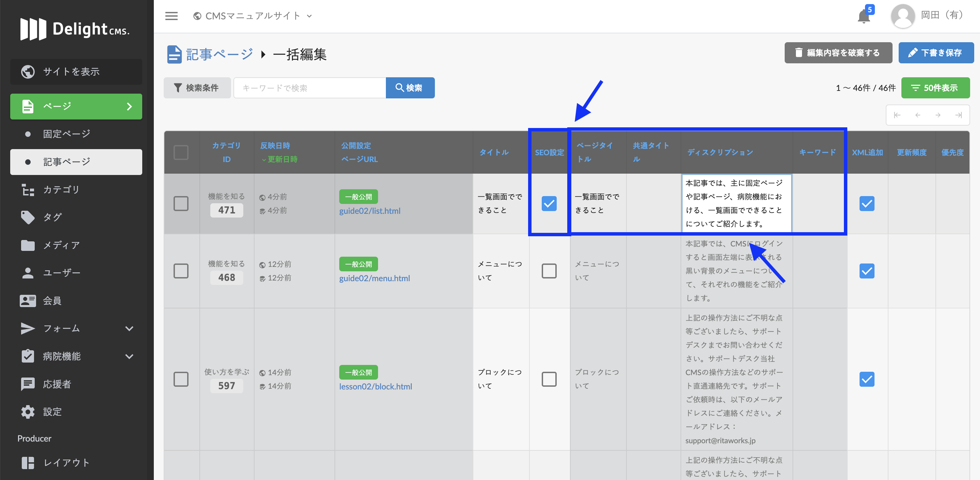This screenshot has height=480, width=980.
Task: Select 固定ページ in sidebar menu
Action: [67, 134]
